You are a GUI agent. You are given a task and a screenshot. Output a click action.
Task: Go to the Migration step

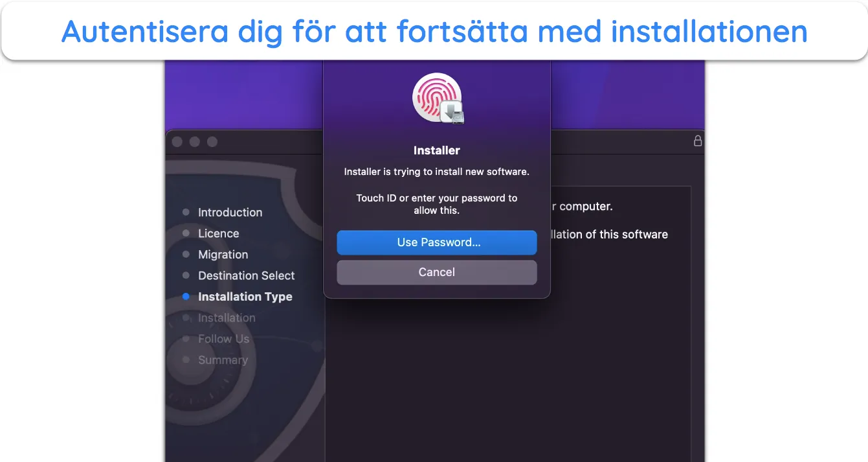(223, 255)
